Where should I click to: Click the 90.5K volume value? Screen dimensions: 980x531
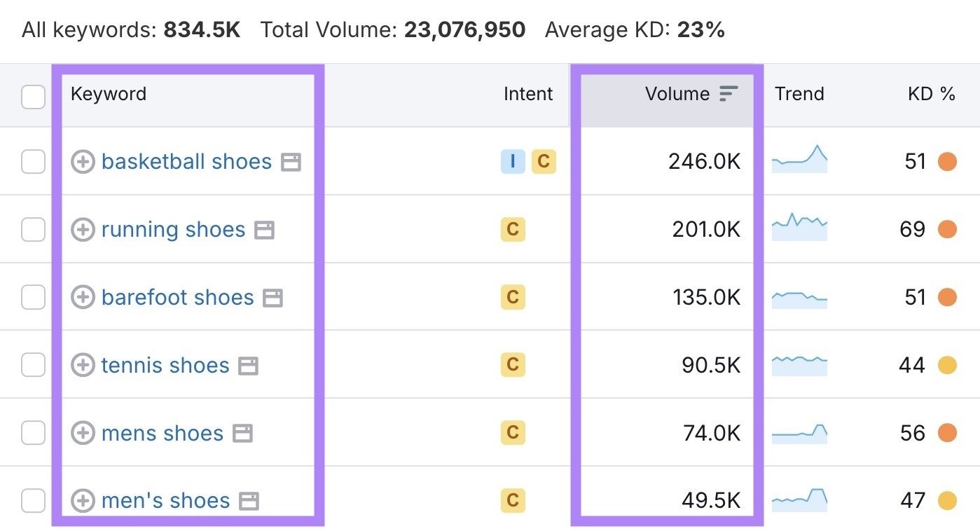711,366
